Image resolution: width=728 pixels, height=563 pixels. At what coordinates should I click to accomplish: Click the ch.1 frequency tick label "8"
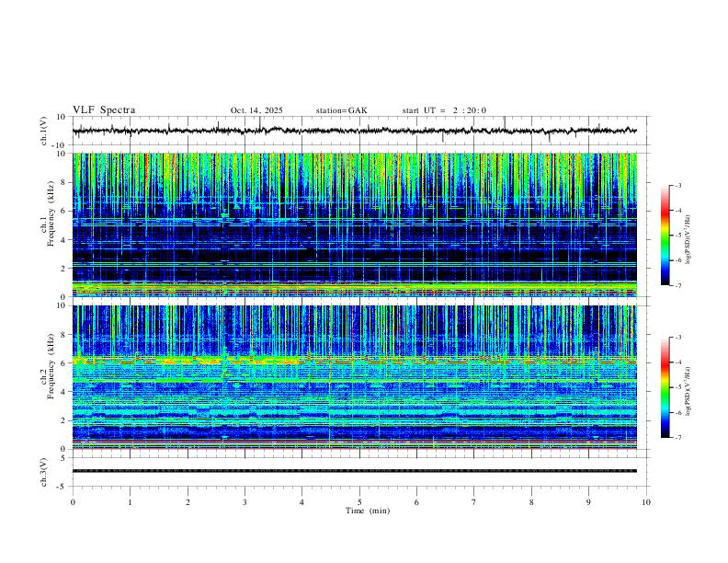tap(64, 182)
